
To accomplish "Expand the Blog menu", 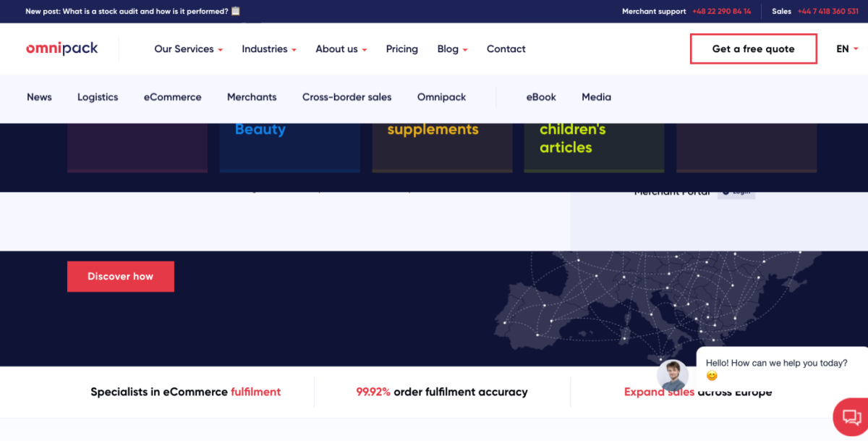I will 452,49.
